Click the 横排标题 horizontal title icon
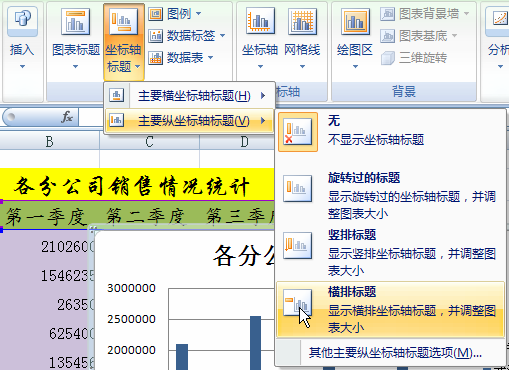Viewport: 509px width, 370px height. (298, 303)
